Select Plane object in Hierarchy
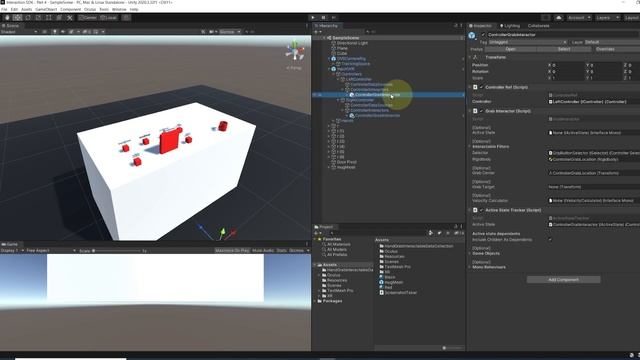640x360 pixels. coord(342,48)
